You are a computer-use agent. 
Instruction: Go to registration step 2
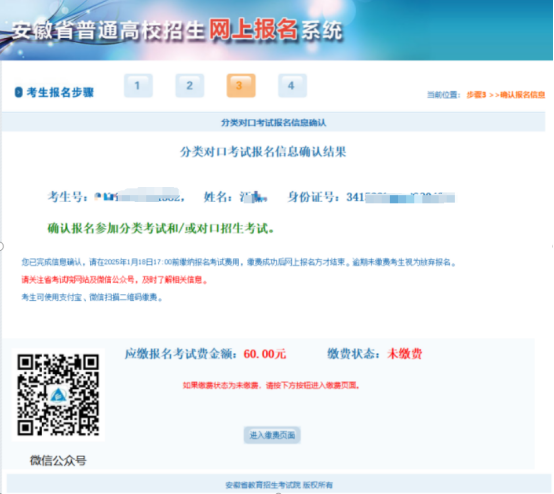[x=190, y=86]
